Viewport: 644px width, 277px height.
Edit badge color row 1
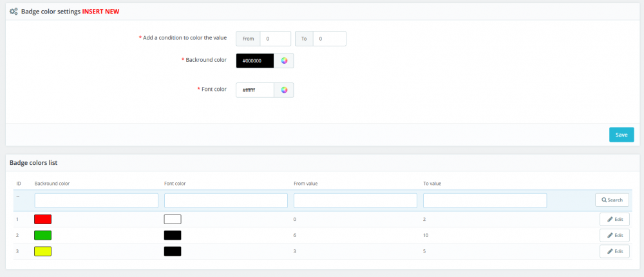pyautogui.click(x=614, y=220)
